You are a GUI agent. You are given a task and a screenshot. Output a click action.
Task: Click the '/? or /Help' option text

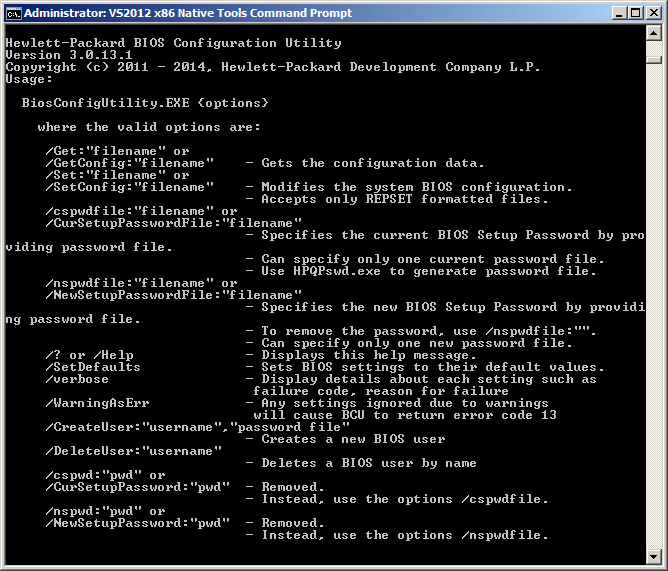click(89, 355)
